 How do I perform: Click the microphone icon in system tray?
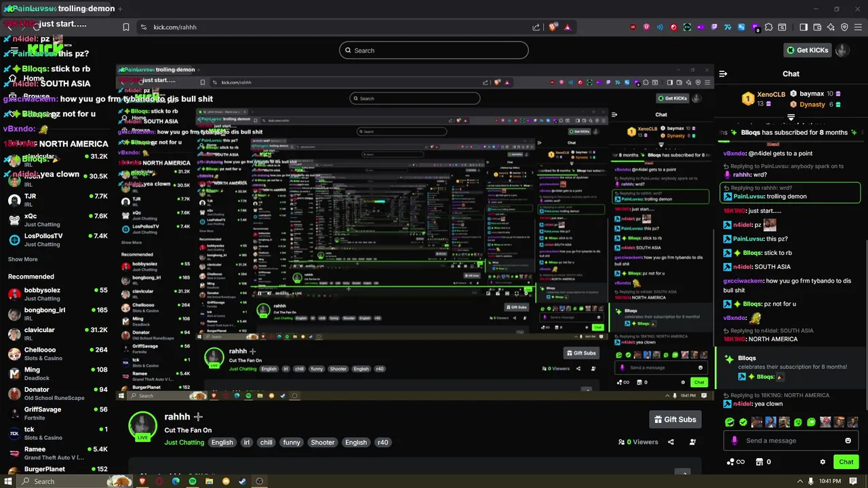tap(810, 481)
